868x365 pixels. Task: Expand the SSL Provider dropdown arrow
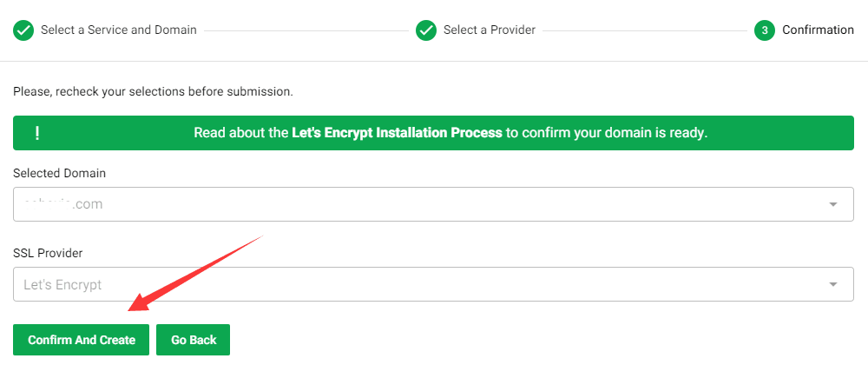[x=833, y=284]
